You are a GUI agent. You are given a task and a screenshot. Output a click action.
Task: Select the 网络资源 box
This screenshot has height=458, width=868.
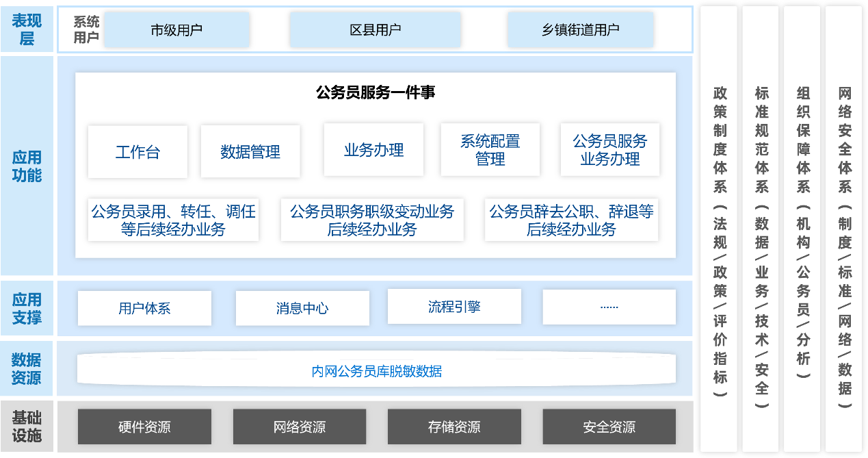point(300,427)
